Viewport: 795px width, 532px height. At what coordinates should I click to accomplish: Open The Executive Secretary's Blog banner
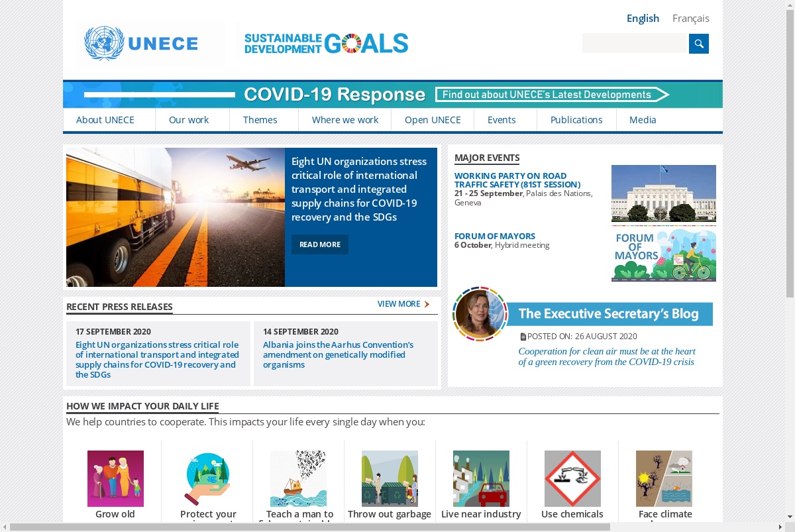pyautogui.click(x=609, y=314)
